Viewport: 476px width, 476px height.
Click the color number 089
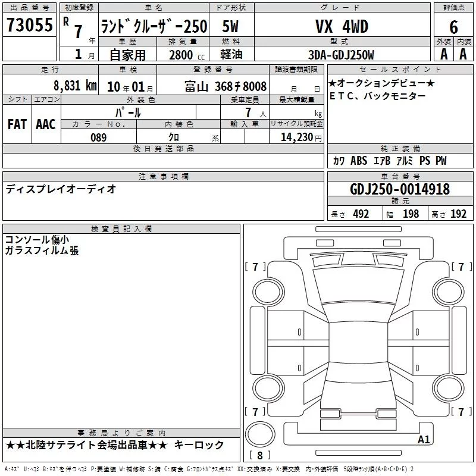tap(98, 137)
